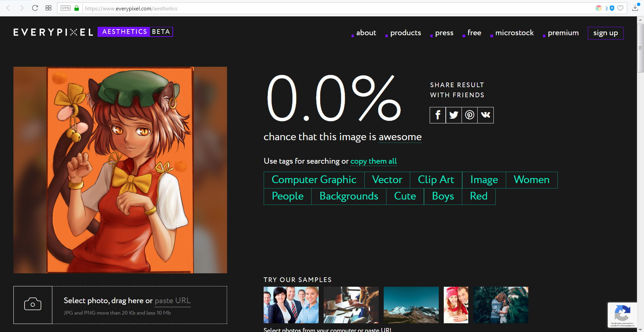Viewport: 644px width, 332px height.
Task: Go back with the browser back arrow
Action: pos(8,8)
